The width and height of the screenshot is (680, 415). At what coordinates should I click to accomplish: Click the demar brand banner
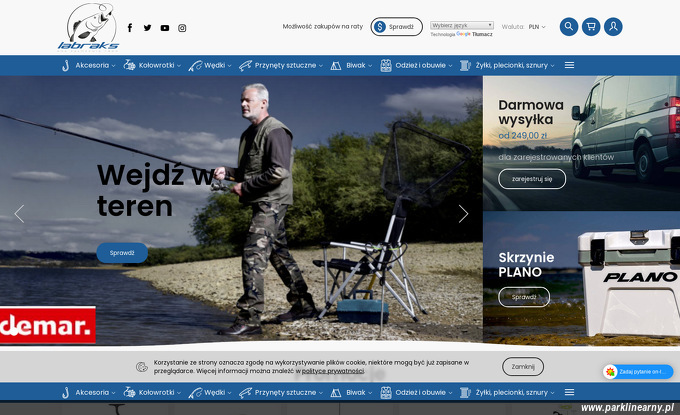tap(47, 325)
